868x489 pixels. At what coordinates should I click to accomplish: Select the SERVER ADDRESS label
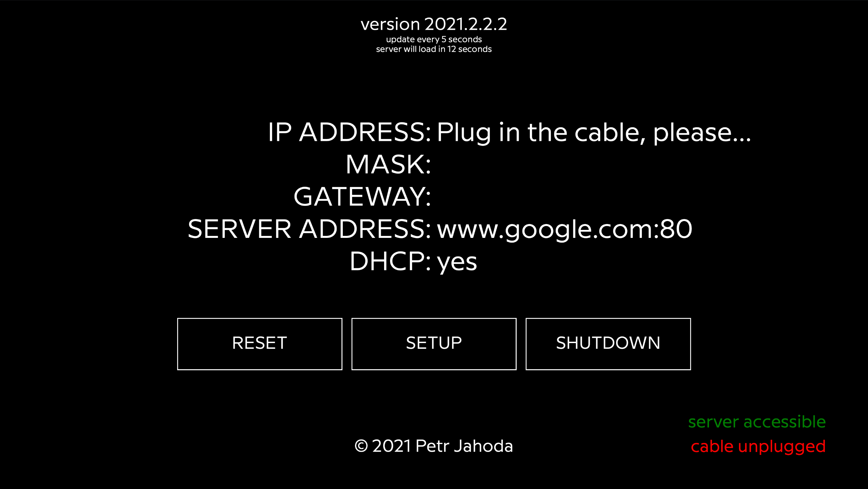click(309, 229)
